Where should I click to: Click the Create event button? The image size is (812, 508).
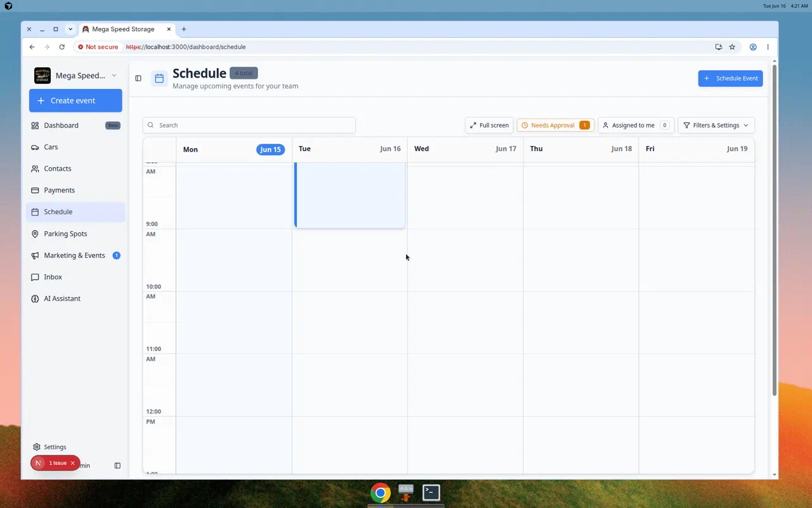click(x=75, y=100)
